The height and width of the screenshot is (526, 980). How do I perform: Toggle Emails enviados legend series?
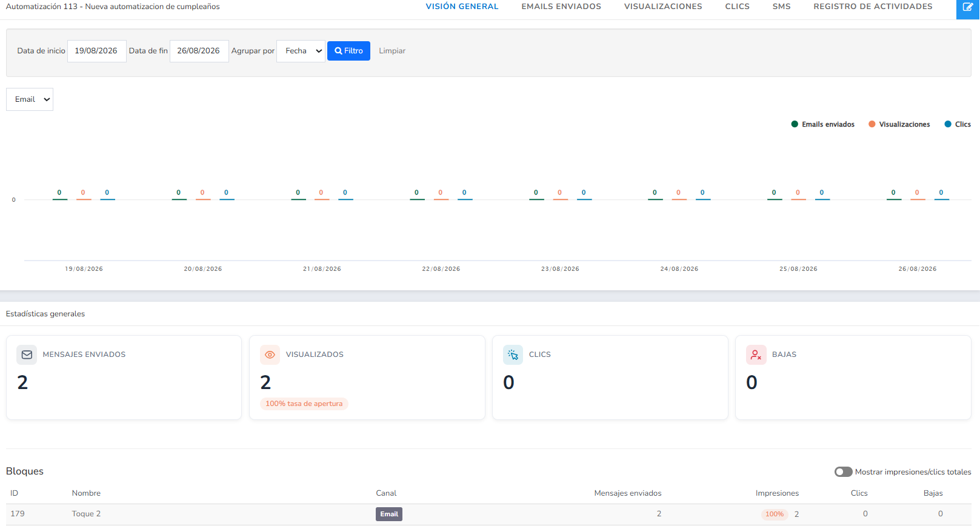point(822,124)
